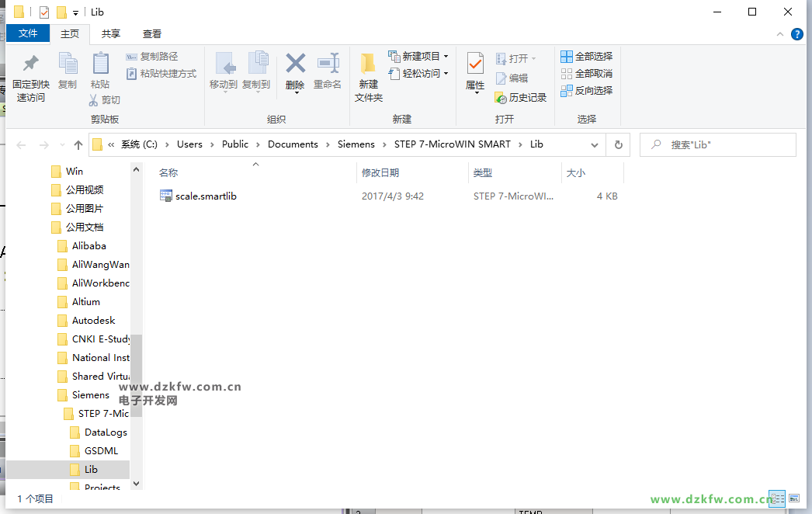This screenshot has width=812, height=514.
Task: Click the Pin to Quick Access icon
Action: (x=30, y=65)
